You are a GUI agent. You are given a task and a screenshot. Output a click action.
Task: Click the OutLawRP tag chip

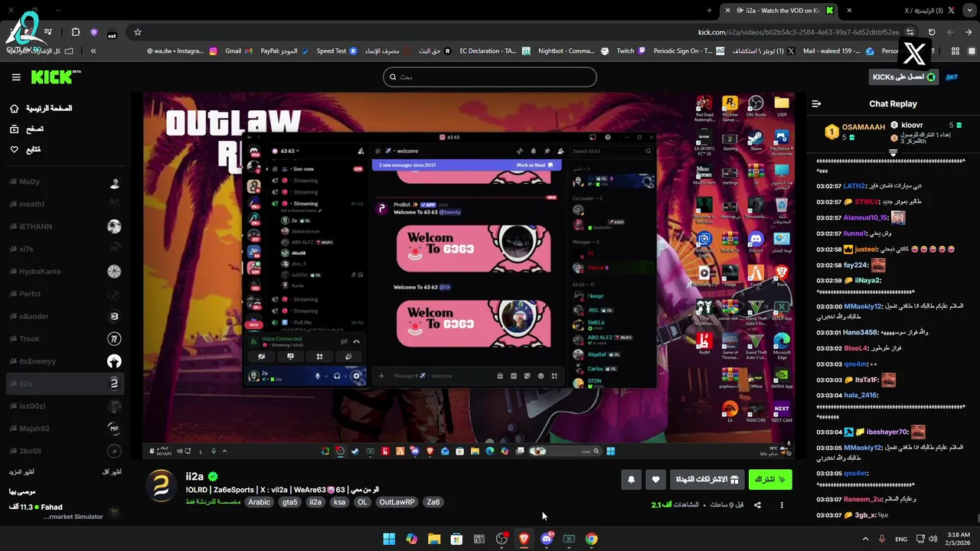pyautogui.click(x=396, y=502)
